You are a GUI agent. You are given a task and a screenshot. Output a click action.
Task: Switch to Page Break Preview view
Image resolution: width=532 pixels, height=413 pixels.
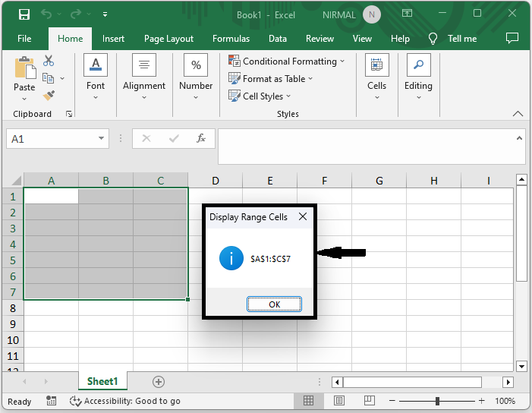pyautogui.click(x=369, y=401)
